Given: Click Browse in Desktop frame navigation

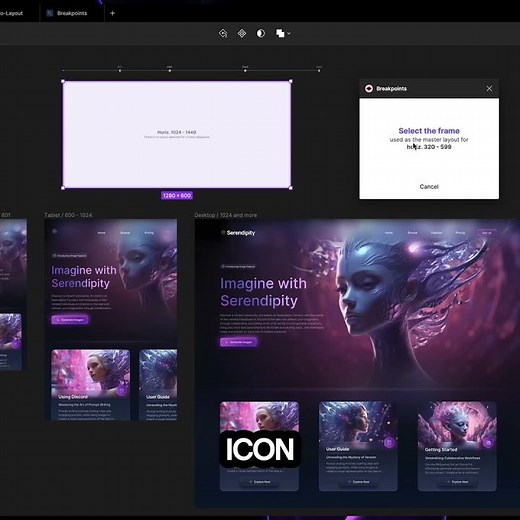Looking at the screenshot, I should click(412, 233).
